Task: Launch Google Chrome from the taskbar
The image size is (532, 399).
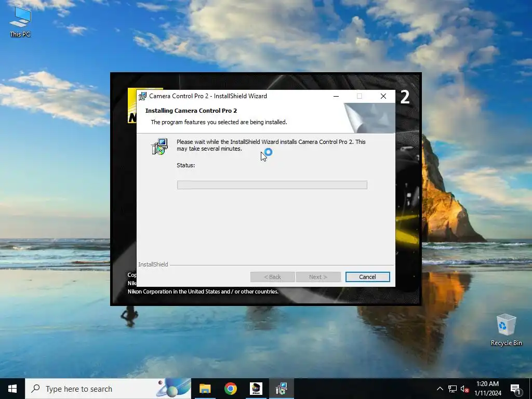Action: click(230, 389)
